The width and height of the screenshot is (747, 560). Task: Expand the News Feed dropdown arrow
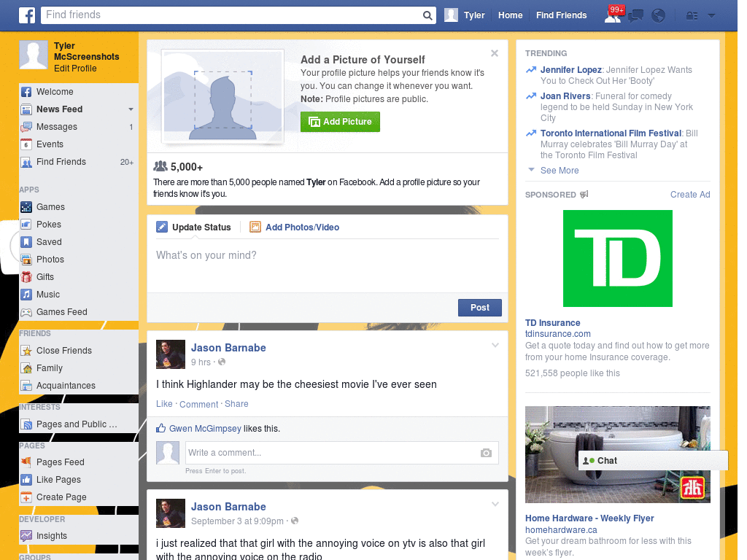click(x=131, y=109)
